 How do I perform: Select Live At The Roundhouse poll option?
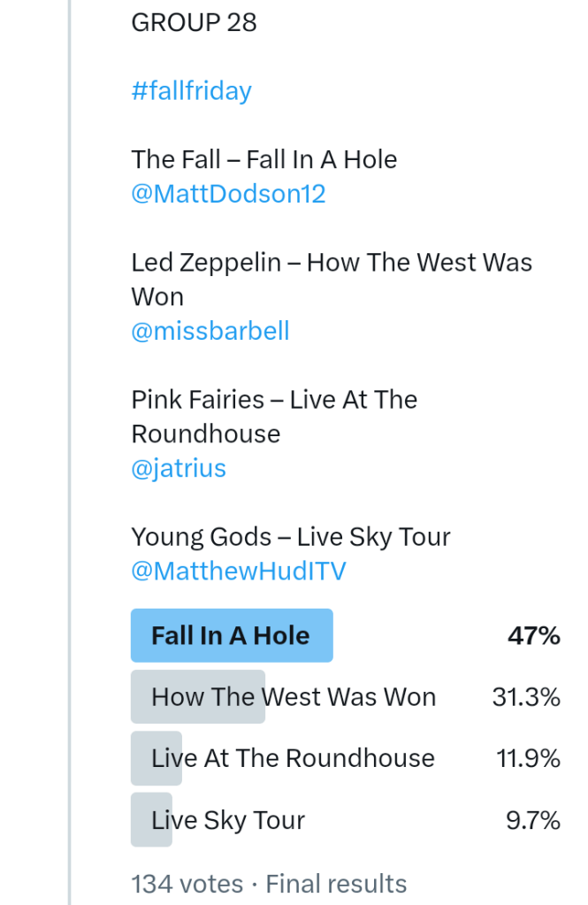coord(293,758)
